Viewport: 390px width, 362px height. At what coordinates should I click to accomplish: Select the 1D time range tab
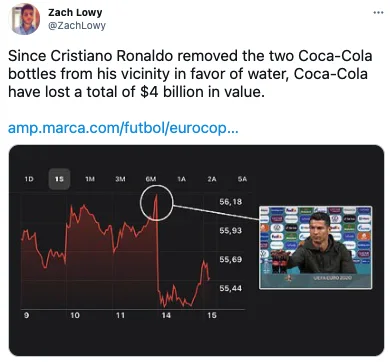click(29, 179)
